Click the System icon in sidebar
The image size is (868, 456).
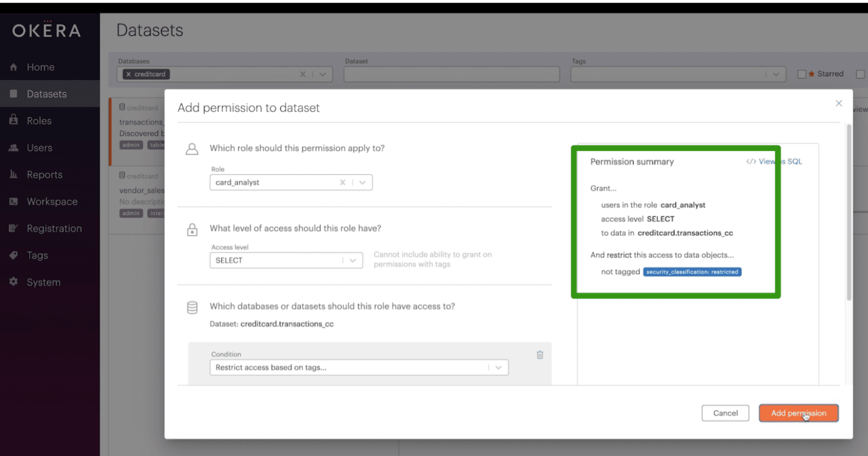point(14,281)
